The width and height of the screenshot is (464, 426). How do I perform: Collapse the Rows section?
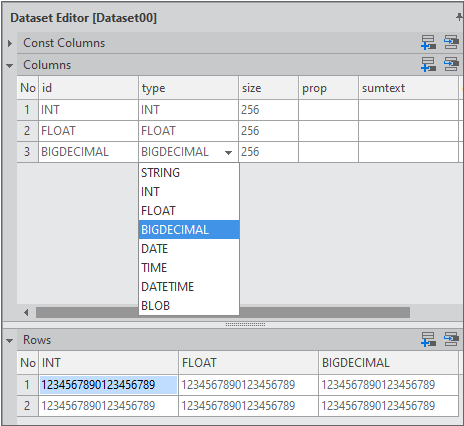(x=10, y=341)
